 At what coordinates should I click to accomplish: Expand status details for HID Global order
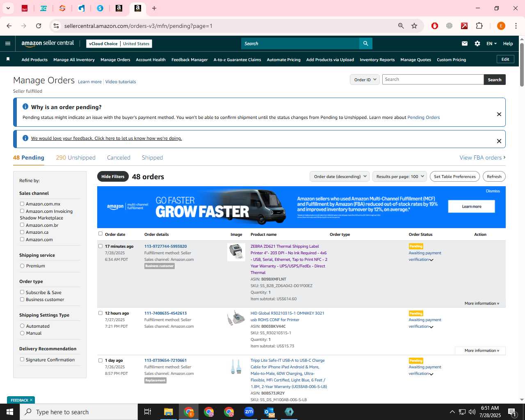[x=431, y=327]
